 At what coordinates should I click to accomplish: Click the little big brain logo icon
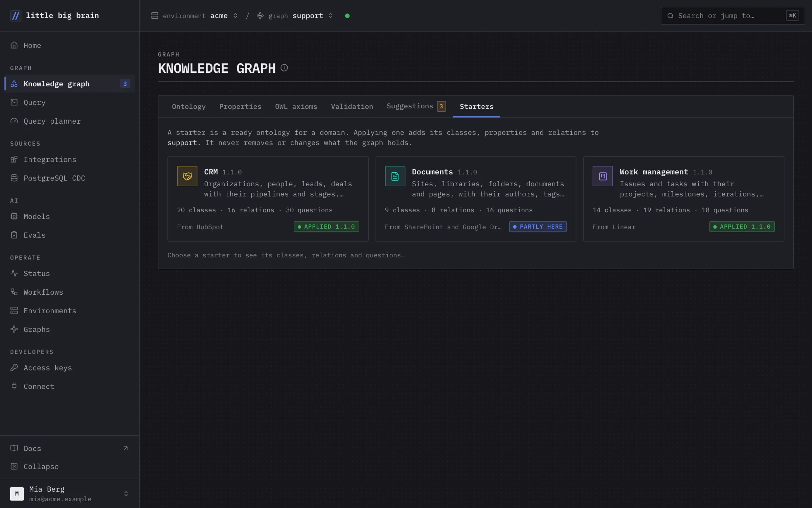pyautogui.click(x=16, y=16)
